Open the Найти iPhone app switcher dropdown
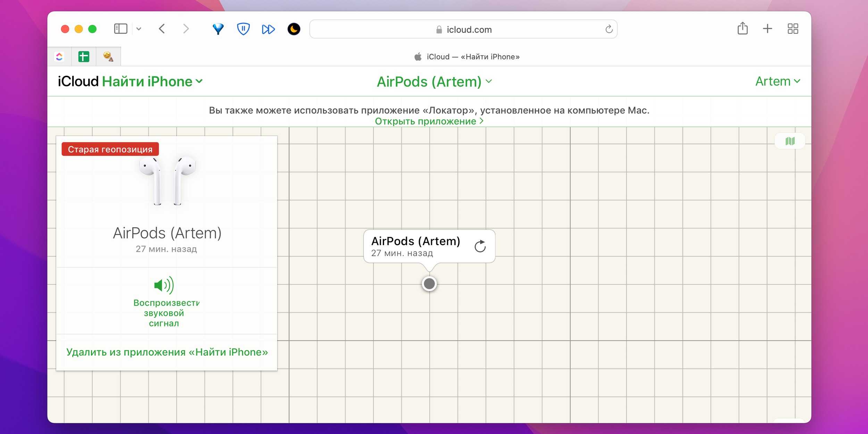The image size is (868, 434). click(x=152, y=82)
